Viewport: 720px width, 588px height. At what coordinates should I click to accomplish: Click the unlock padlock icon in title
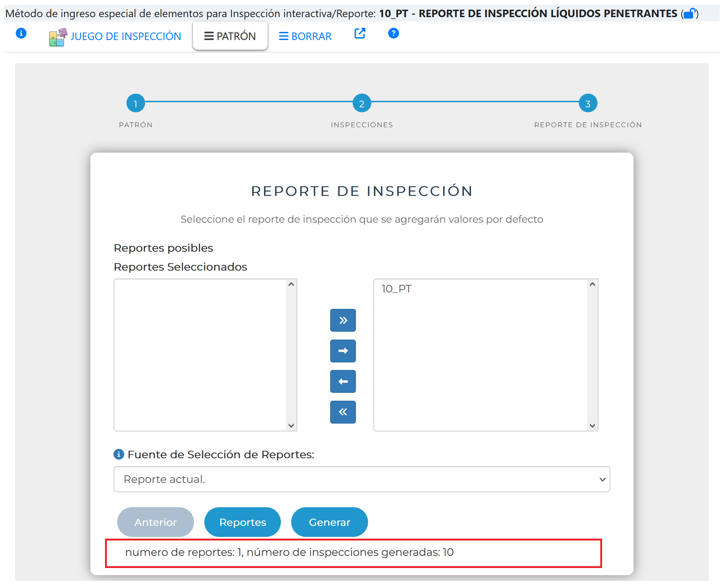coord(690,14)
